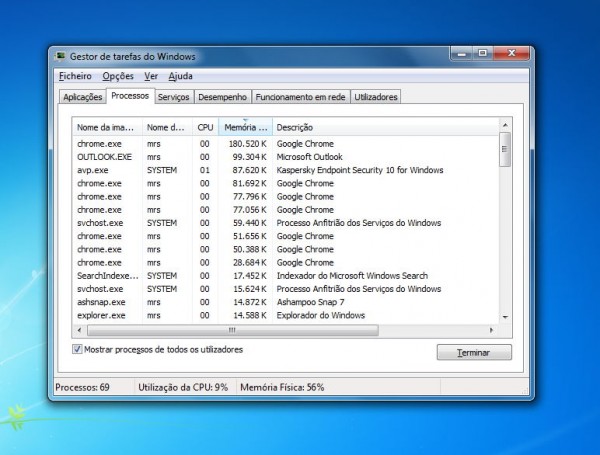
Task: Select the ashsnap.exe process row
Action: point(285,302)
